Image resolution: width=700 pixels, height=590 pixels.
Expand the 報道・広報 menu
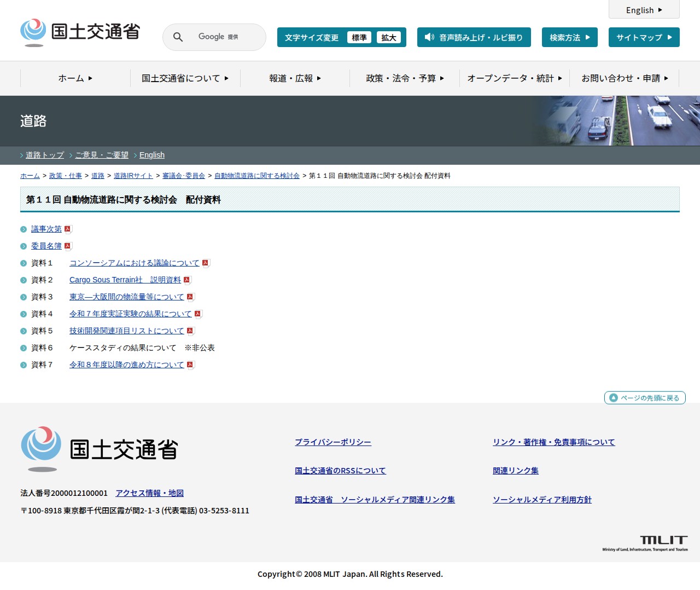pos(295,78)
